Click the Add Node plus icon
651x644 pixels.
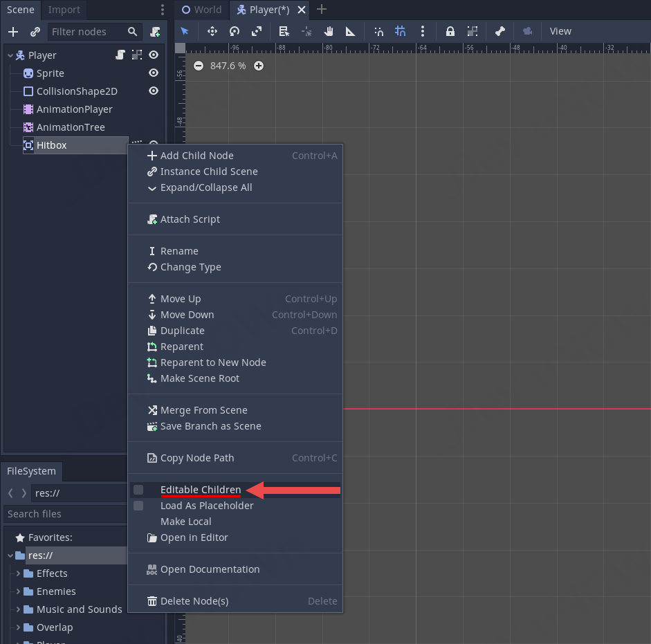coord(13,32)
